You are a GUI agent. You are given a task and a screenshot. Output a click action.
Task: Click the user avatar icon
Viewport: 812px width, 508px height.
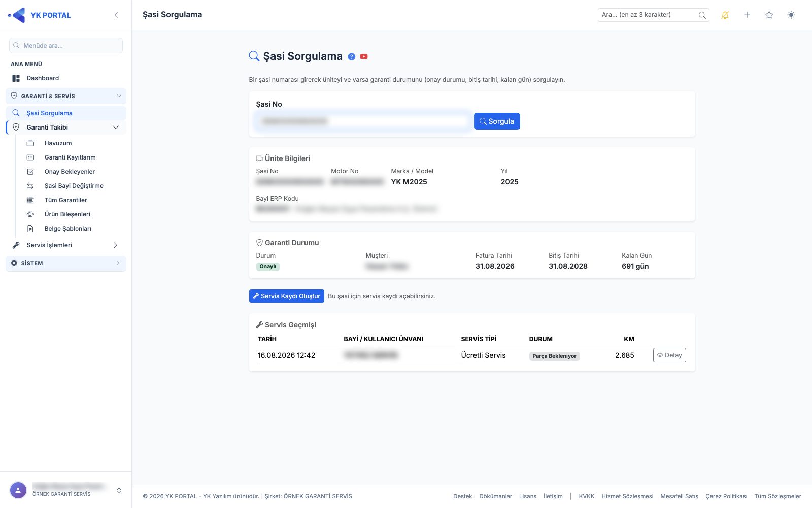(18, 490)
